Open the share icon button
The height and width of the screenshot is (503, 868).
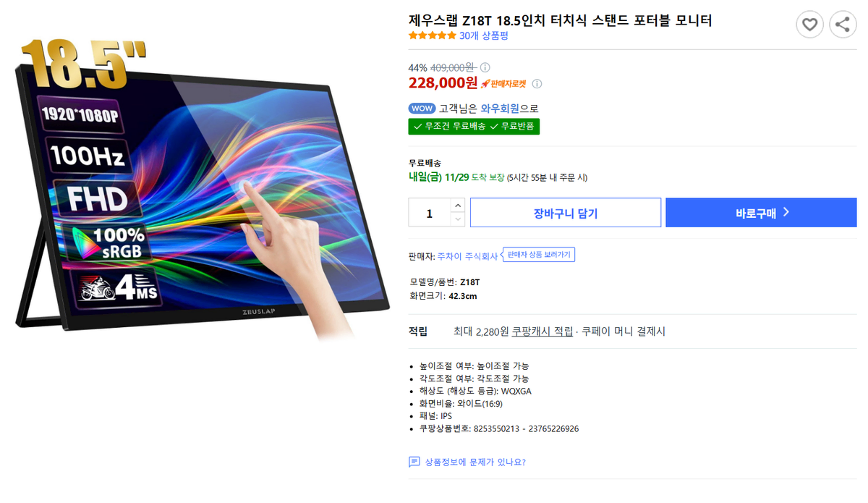click(x=843, y=25)
